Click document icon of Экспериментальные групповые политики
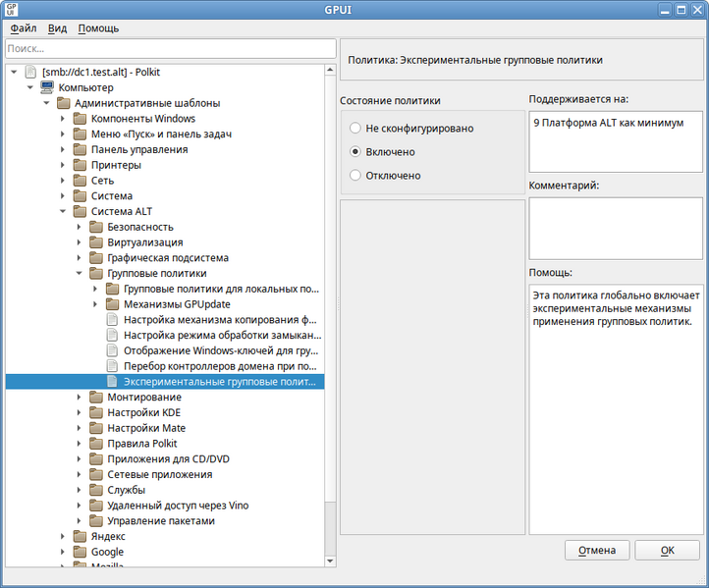This screenshot has width=709, height=588. pyautogui.click(x=112, y=382)
